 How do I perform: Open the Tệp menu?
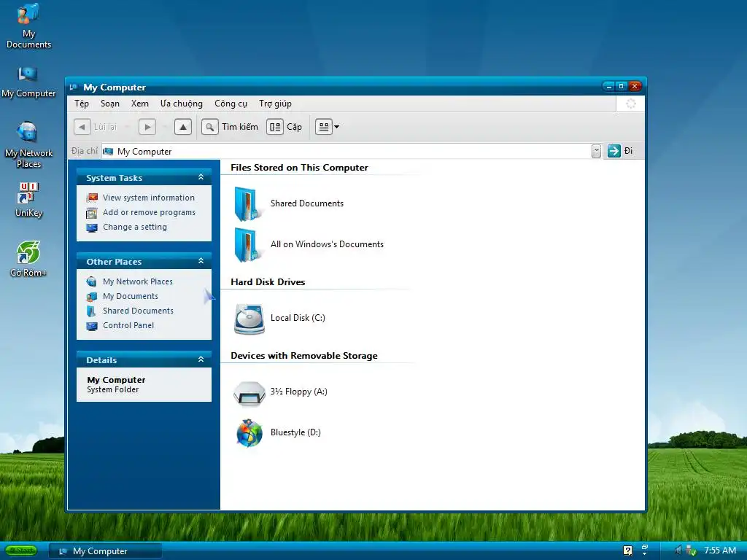pos(82,104)
